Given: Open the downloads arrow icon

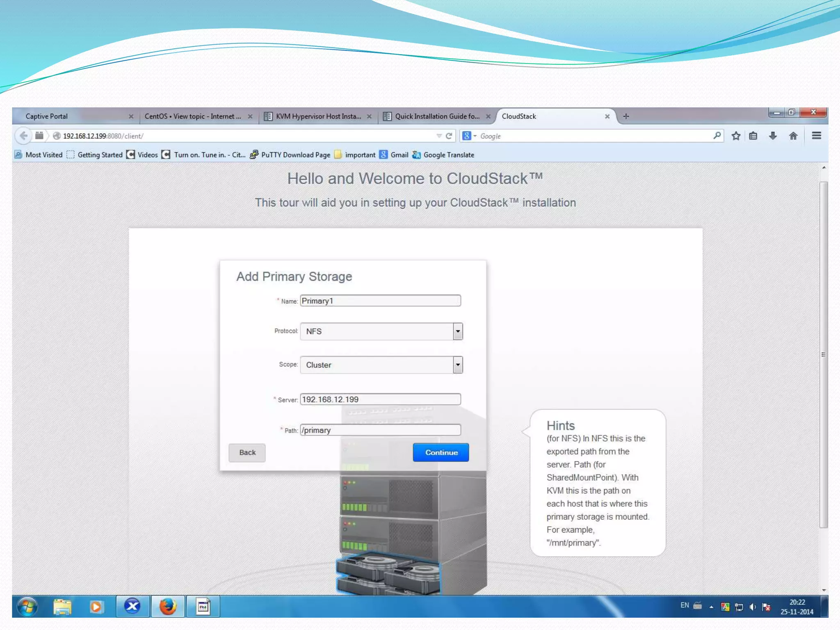Looking at the screenshot, I should (773, 136).
